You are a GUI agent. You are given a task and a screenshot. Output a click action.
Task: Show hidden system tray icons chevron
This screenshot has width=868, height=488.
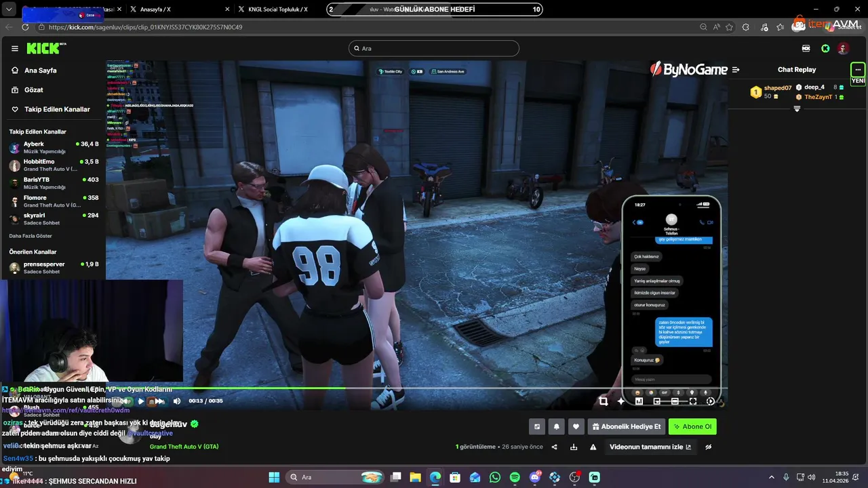point(772,477)
